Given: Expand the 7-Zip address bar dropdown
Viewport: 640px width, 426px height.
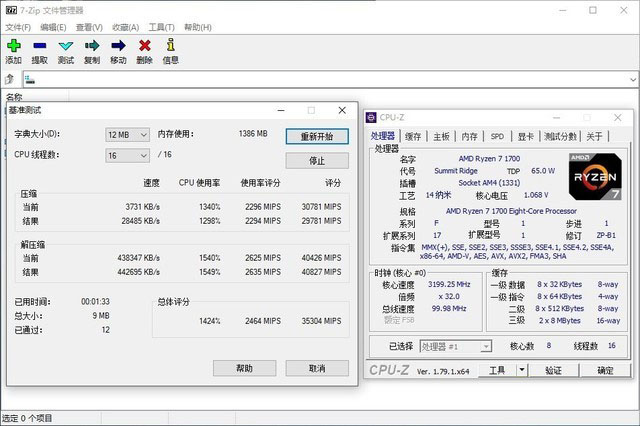Looking at the screenshot, I should point(632,79).
